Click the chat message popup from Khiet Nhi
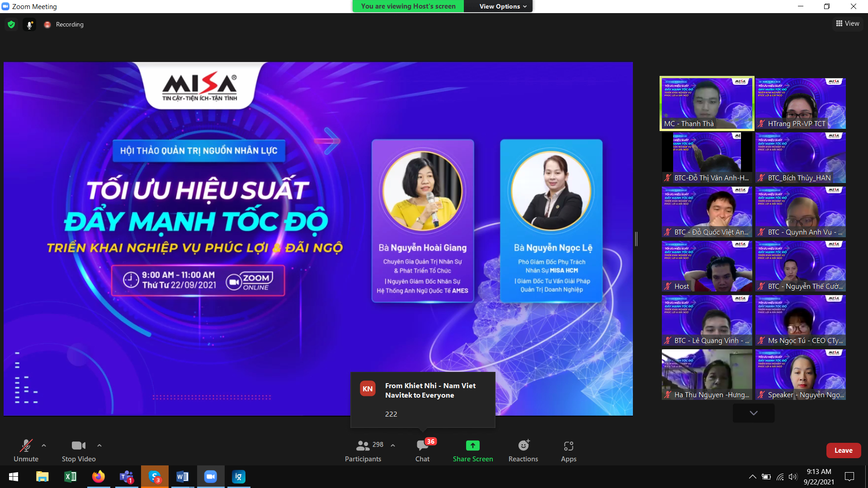 (423, 399)
